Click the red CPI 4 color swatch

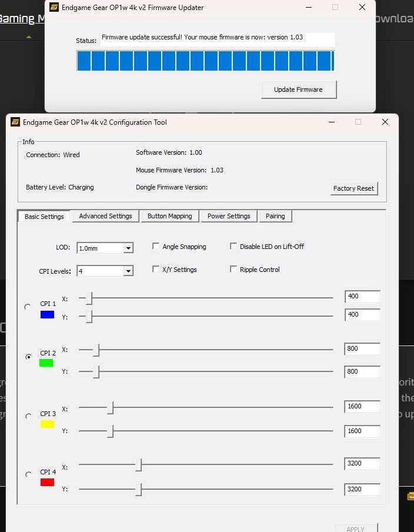click(47, 482)
